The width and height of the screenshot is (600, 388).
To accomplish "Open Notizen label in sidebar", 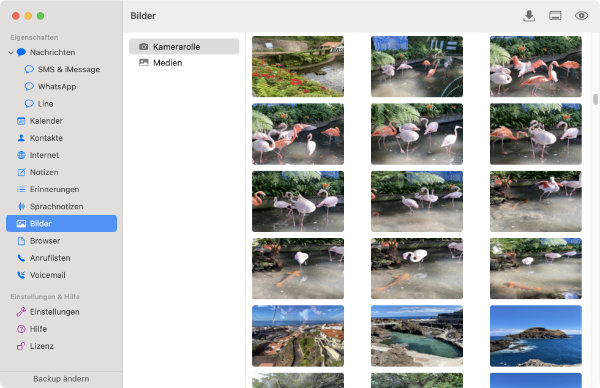I will 44,172.
